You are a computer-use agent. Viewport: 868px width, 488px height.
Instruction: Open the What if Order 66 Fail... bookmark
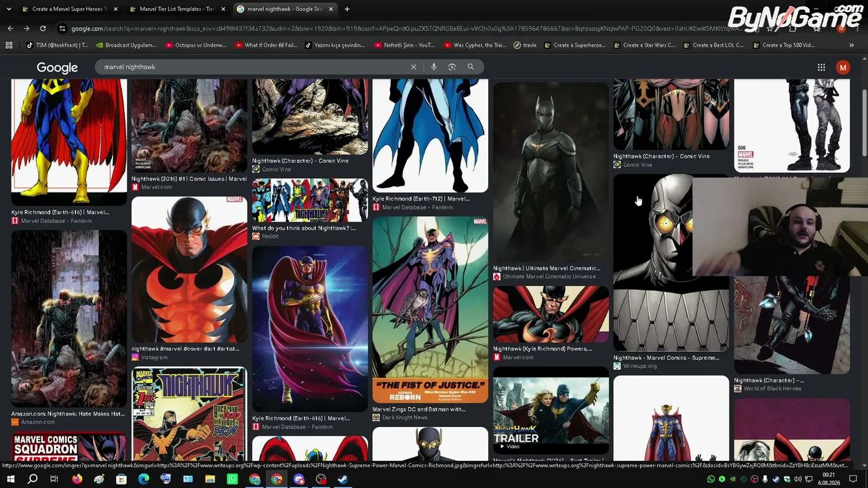(266, 45)
